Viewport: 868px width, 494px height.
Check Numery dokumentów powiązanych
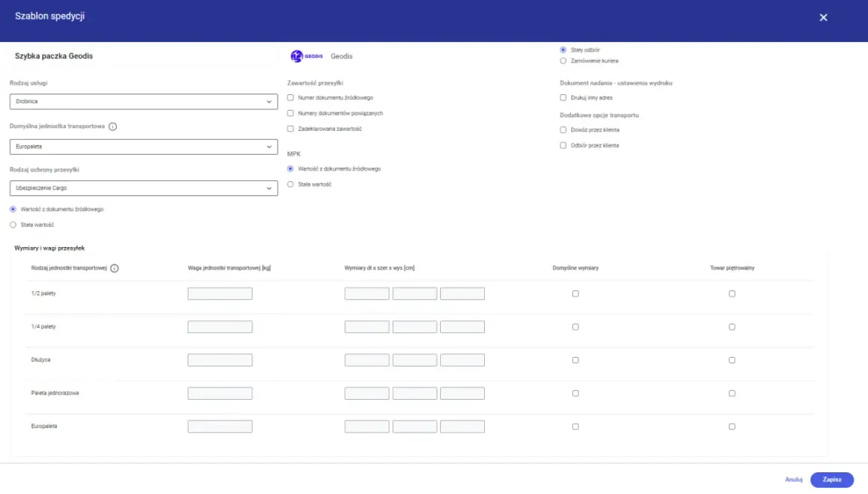tap(290, 113)
